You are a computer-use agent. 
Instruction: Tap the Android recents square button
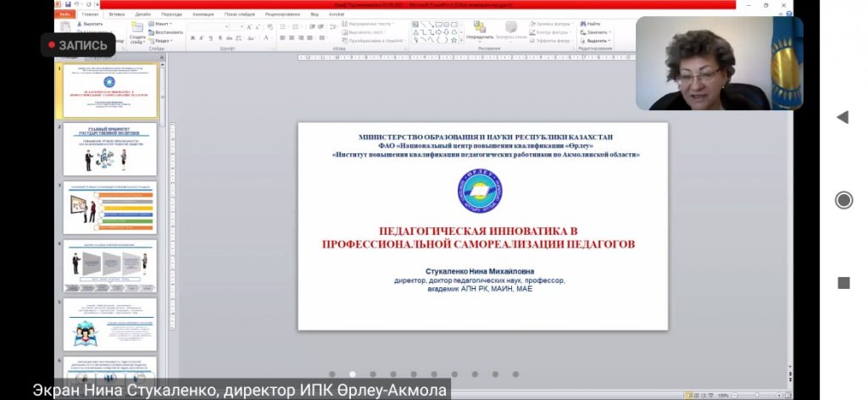843,283
